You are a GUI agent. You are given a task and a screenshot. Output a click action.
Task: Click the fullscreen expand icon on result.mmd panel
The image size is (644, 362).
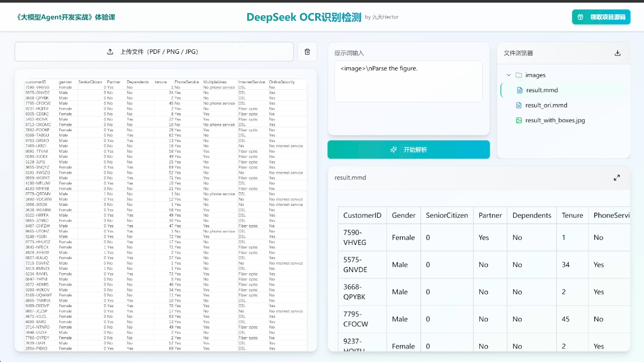pyautogui.click(x=617, y=177)
